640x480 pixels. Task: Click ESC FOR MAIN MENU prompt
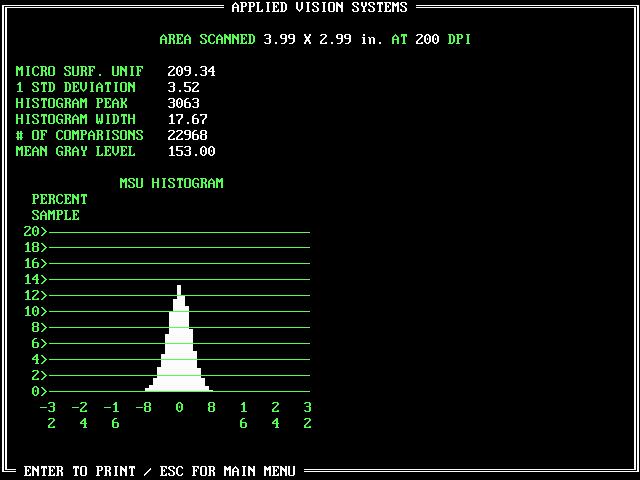pos(227,471)
